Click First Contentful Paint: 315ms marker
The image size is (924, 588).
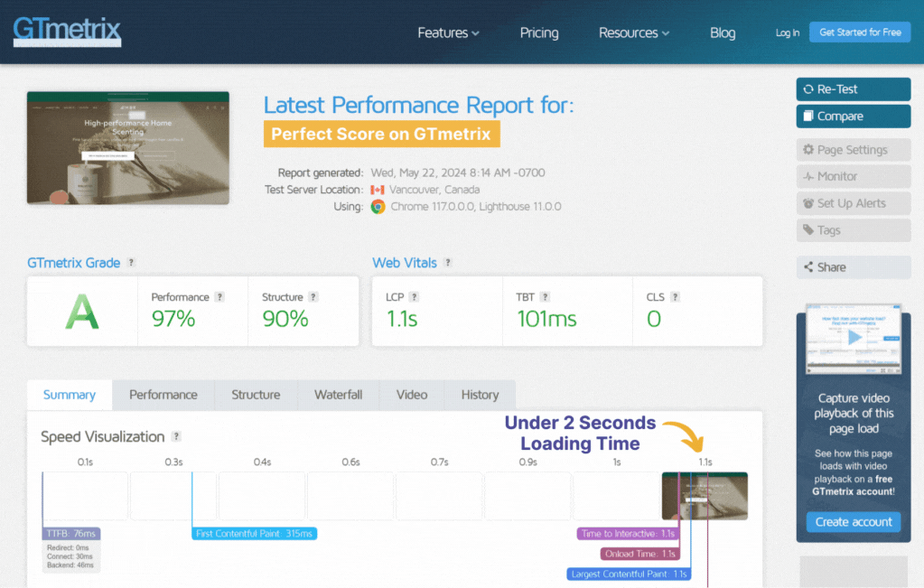click(x=254, y=534)
